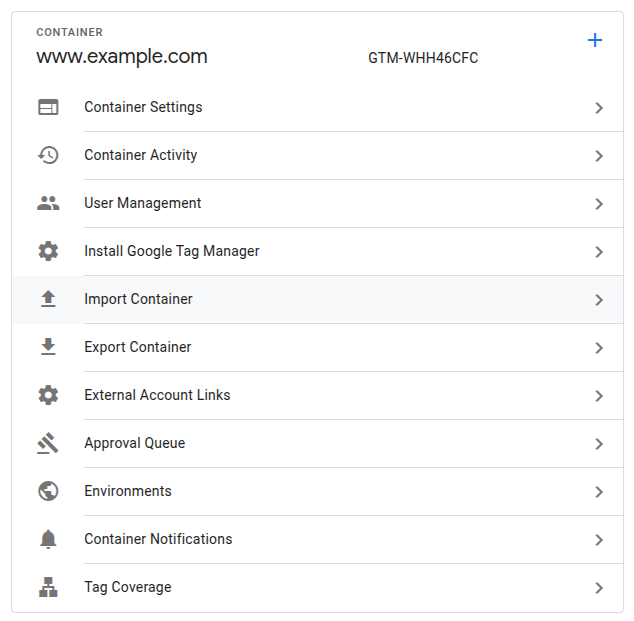Click the User Management people icon
Viewport: 634px width, 621px height.
48,203
